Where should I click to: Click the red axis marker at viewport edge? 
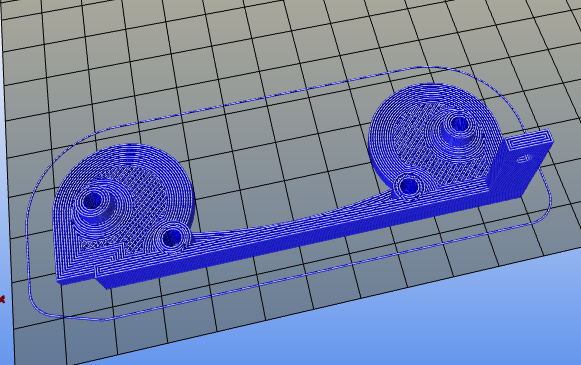[x=2, y=299]
